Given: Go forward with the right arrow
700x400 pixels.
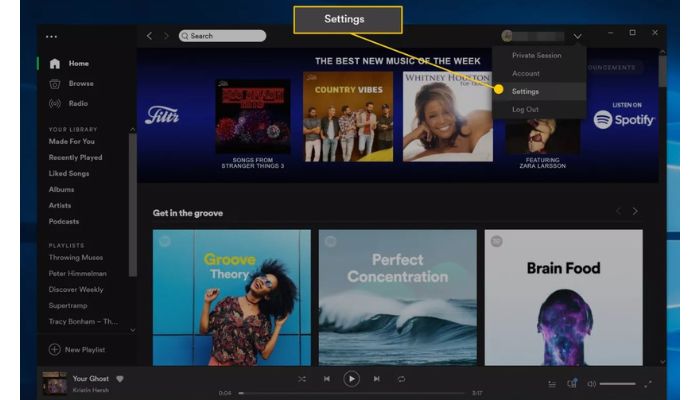Looking at the screenshot, I should [166, 36].
